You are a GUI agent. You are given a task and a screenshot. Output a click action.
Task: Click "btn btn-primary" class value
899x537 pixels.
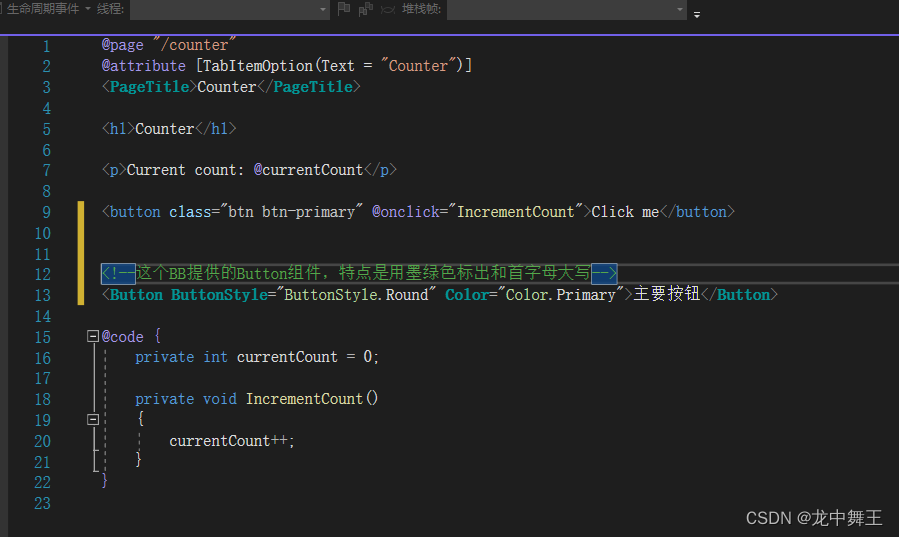[x=291, y=211]
